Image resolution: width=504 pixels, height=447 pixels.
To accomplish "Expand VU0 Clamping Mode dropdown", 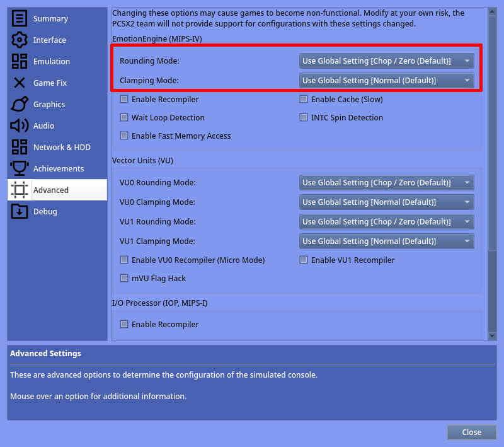I will 386,202.
